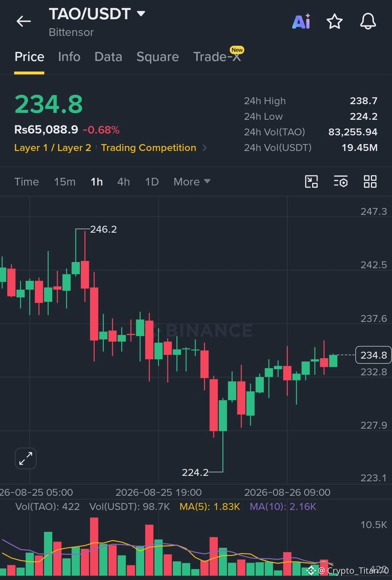Set a price alert bell
Image resolution: width=392 pixels, height=580 pixels.
(368, 21)
